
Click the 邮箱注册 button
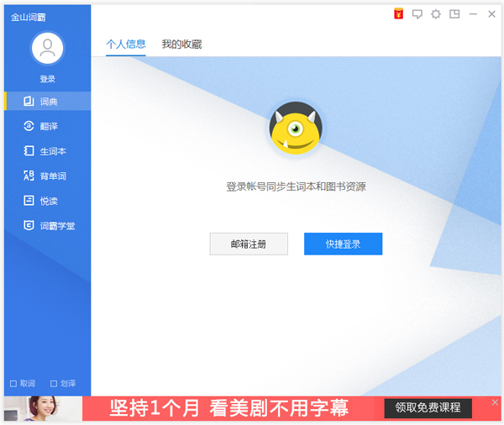click(x=249, y=244)
